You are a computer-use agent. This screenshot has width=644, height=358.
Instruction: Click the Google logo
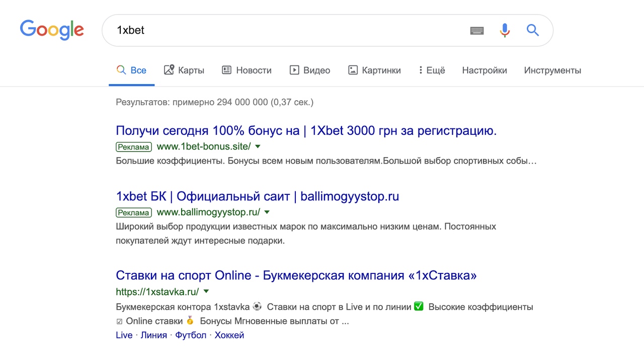(52, 30)
